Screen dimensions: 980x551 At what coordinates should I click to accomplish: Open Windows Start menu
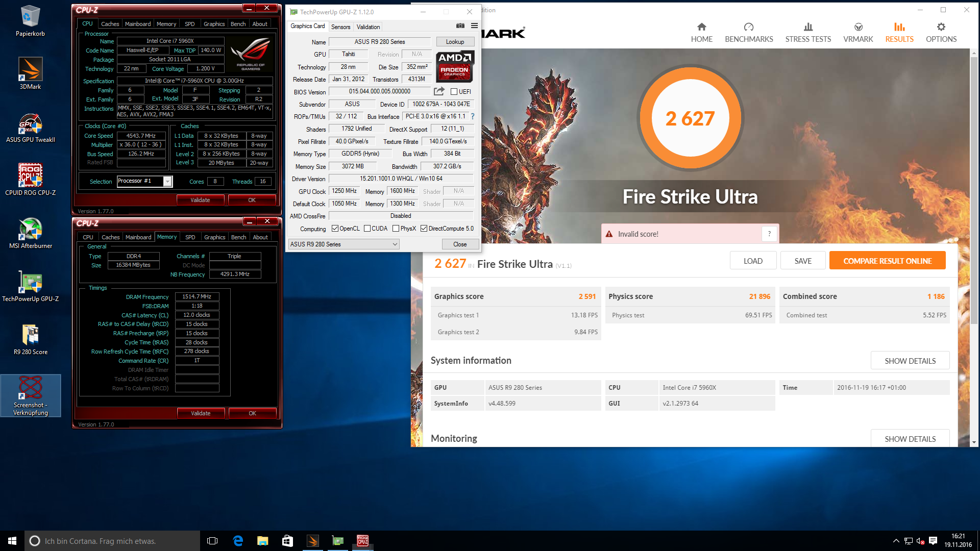tap(12, 541)
